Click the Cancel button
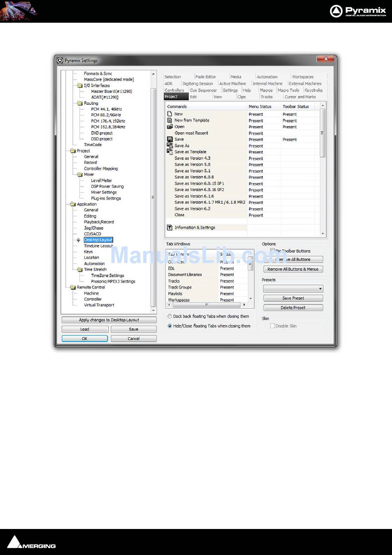 click(134, 339)
